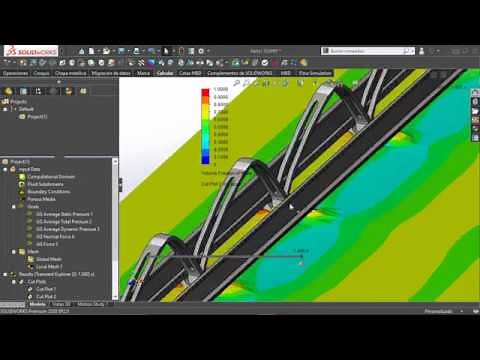
Task: Open the Options gear icon
Action: pos(201,51)
